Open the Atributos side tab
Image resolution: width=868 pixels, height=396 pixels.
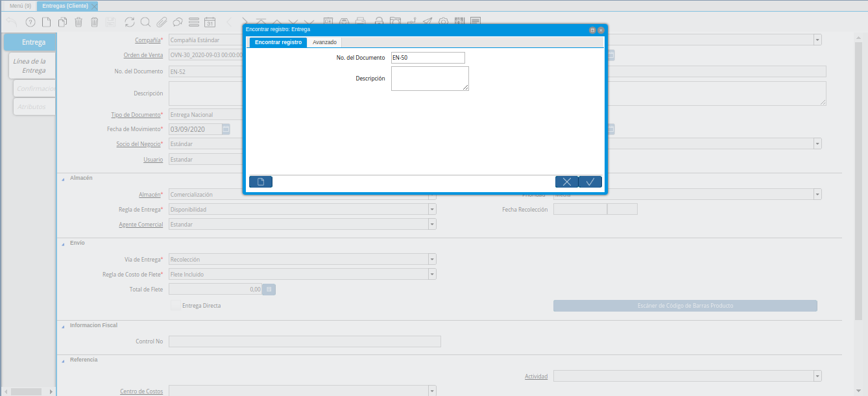pyautogui.click(x=34, y=106)
